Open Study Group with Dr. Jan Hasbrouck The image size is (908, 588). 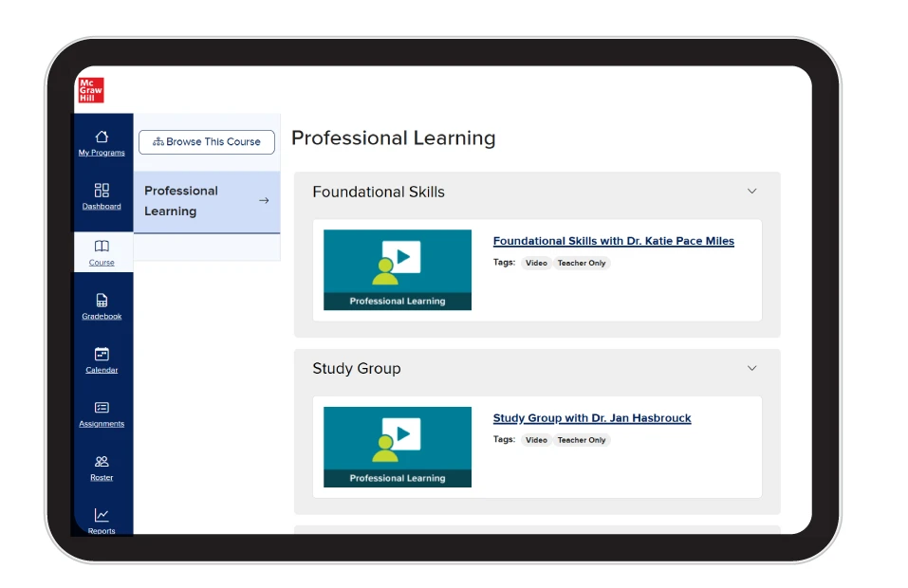click(592, 417)
